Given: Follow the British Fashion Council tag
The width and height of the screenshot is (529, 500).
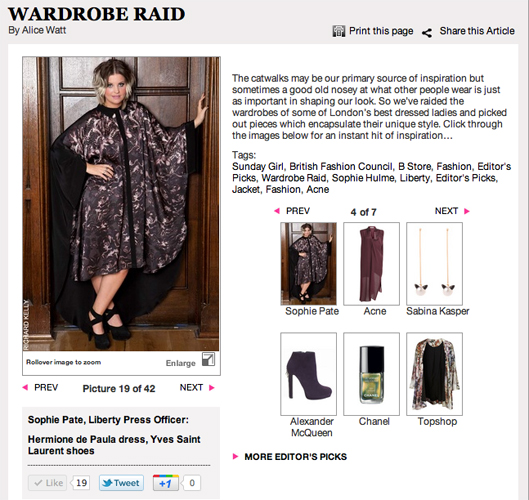Looking at the screenshot, I should (x=341, y=167).
